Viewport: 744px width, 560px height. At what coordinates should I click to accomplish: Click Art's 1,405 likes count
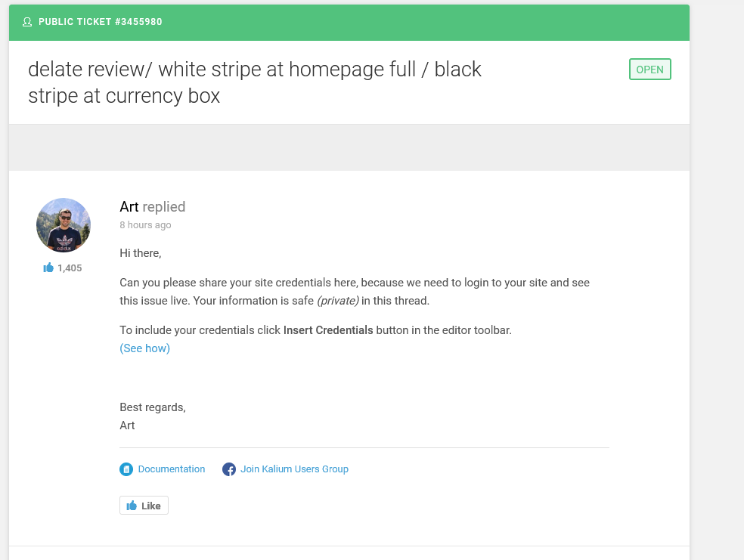point(70,268)
